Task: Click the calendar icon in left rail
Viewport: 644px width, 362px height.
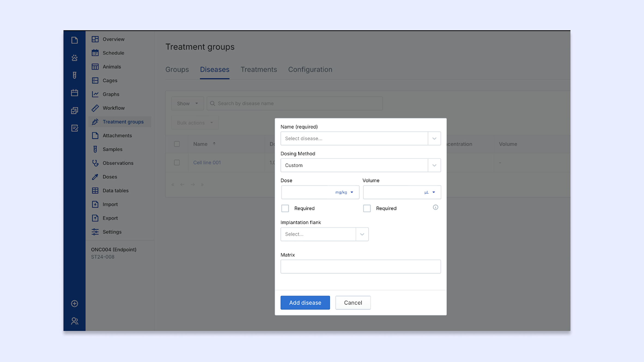Action: [74, 93]
